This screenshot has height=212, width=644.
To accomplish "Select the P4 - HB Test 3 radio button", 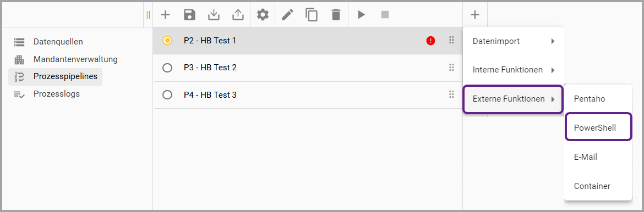I will pos(167,94).
